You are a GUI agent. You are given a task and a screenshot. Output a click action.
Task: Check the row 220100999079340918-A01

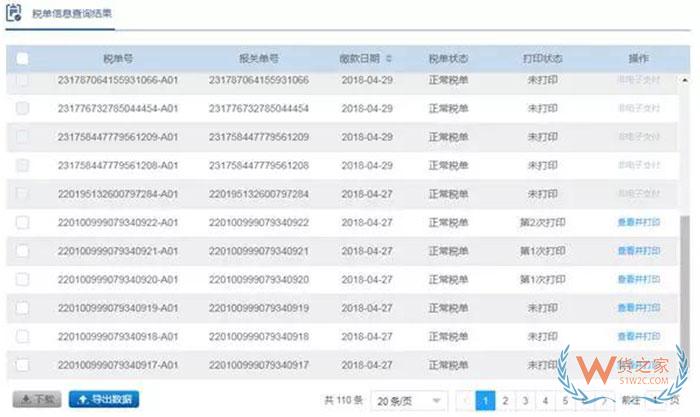click(x=22, y=336)
